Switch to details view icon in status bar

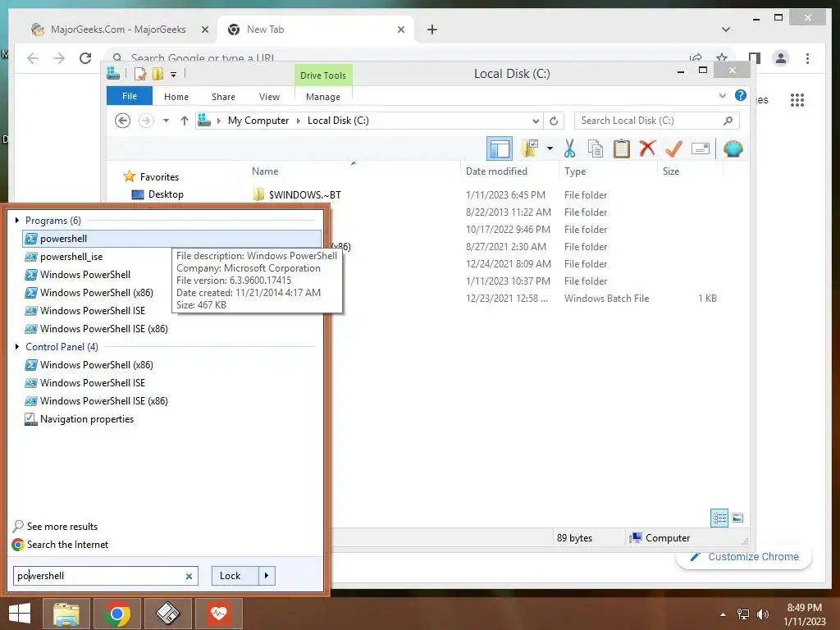719,518
